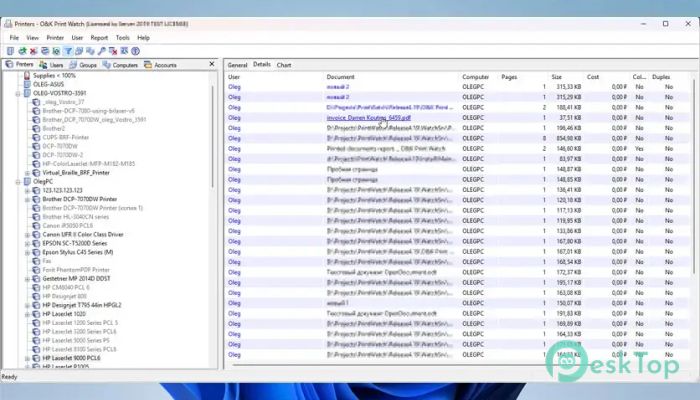The width and height of the screenshot is (700, 400).
Task: Switch to the Accounts panel tab
Action: click(160, 65)
